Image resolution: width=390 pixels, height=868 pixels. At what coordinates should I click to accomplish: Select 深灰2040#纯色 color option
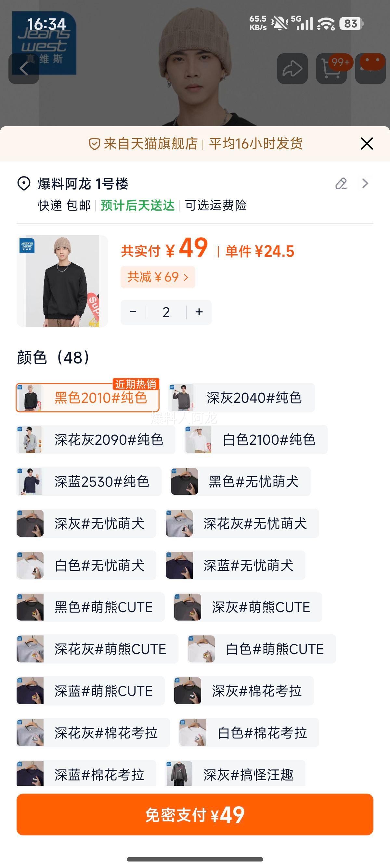[x=241, y=398]
